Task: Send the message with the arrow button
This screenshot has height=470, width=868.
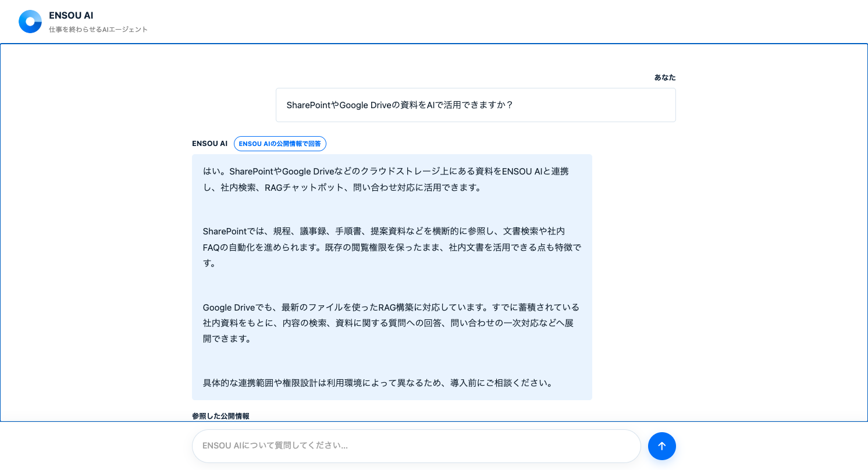Action: pos(662,446)
